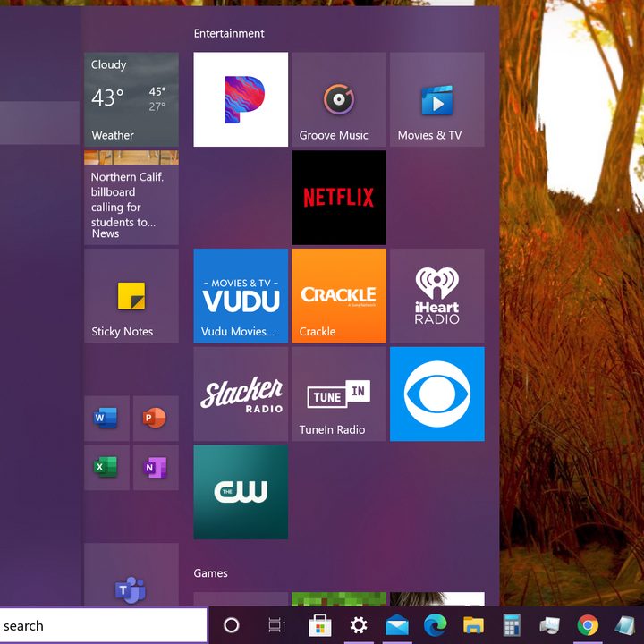Launch Vudu Movies tile

coord(241,295)
